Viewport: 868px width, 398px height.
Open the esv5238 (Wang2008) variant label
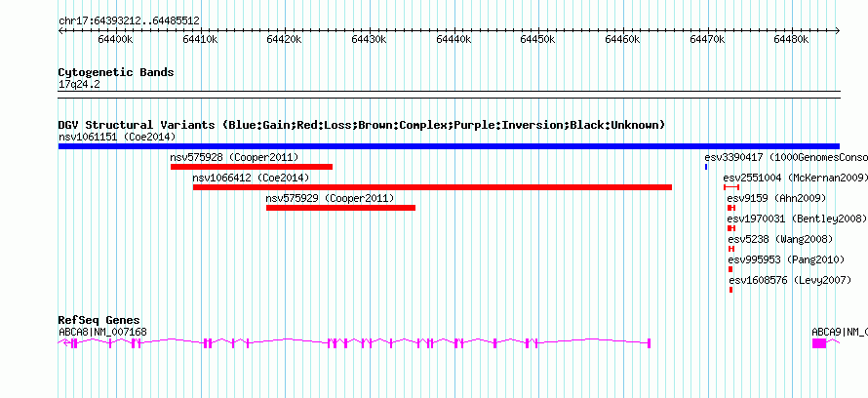tap(780, 239)
